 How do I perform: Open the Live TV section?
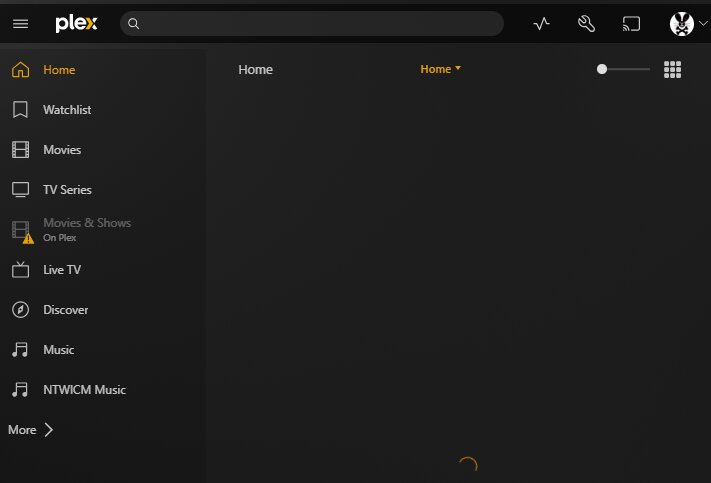point(62,270)
